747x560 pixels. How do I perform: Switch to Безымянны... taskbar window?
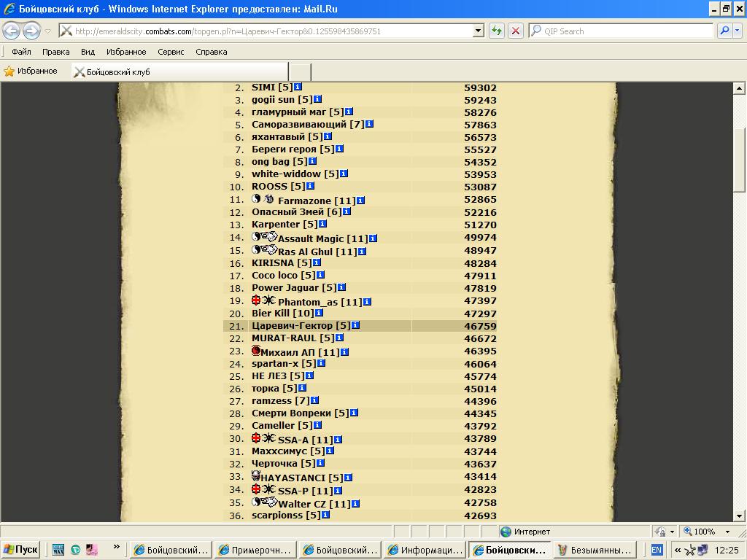pyautogui.click(x=595, y=550)
